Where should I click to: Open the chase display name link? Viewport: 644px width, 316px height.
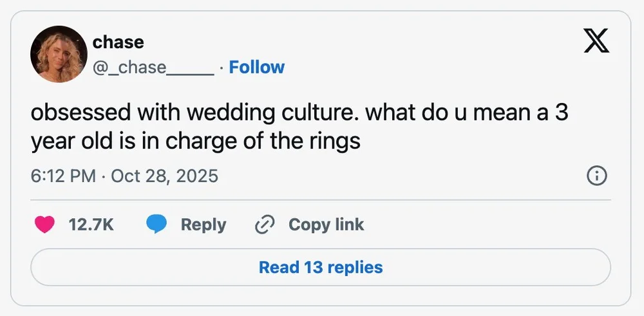coord(118,42)
